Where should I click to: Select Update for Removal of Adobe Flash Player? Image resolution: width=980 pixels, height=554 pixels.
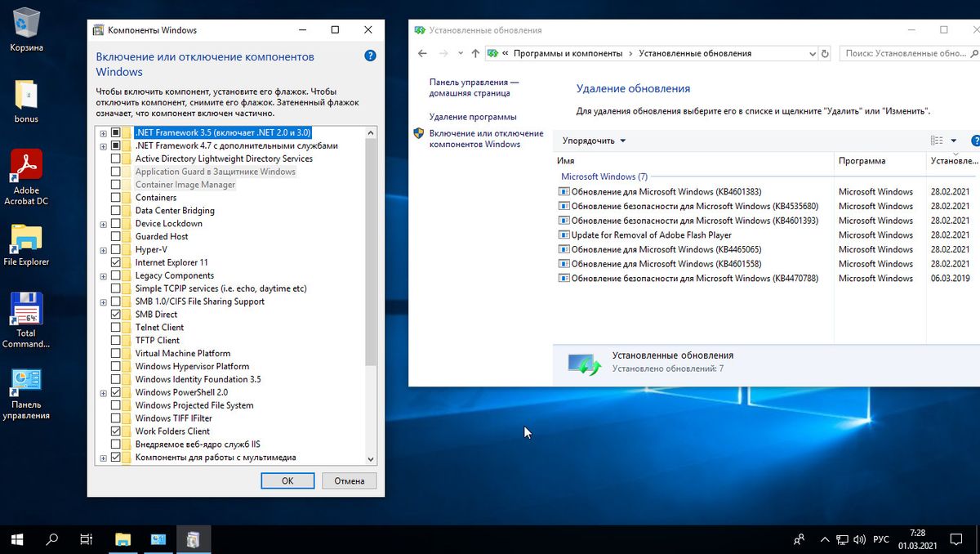(652, 235)
